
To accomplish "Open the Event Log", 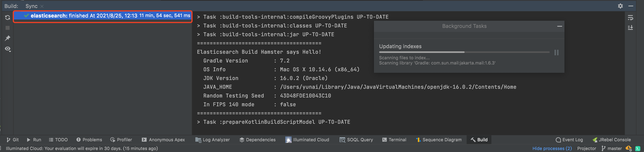I will pos(569,140).
